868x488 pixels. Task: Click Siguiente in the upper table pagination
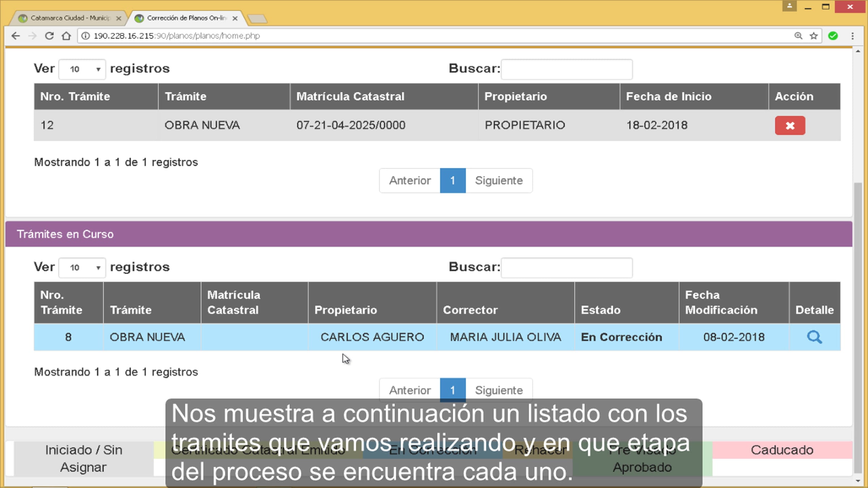[x=499, y=180]
